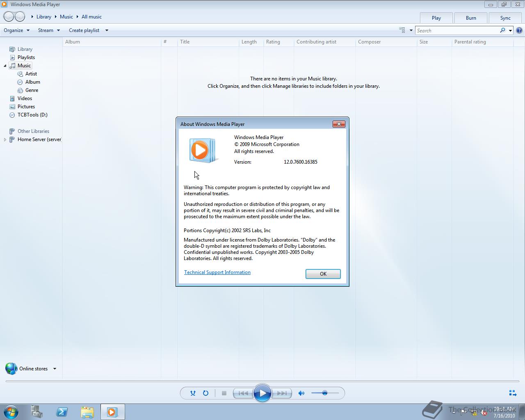Viewport: 525px width, 420px height.
Task: Adjust the volume slider
Action: (x=325, y=393)
